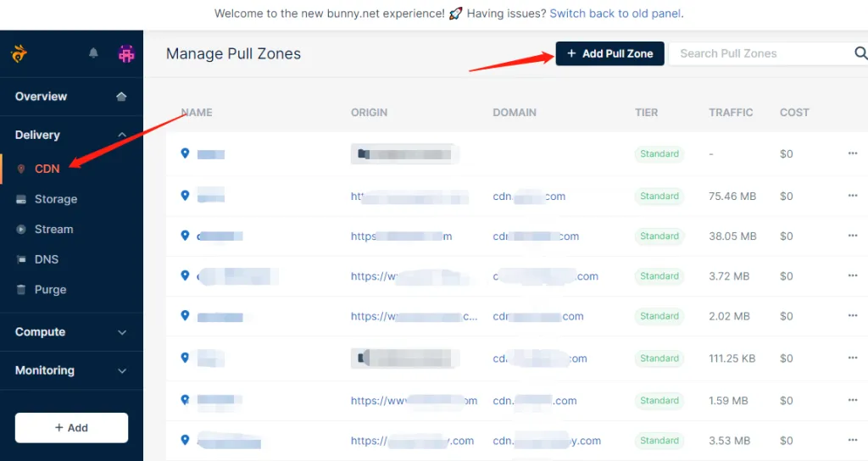The width and height of the screenshot is (868, 461).
Task: Focus the Search Pull Zones field
Action: pos(760,53)
